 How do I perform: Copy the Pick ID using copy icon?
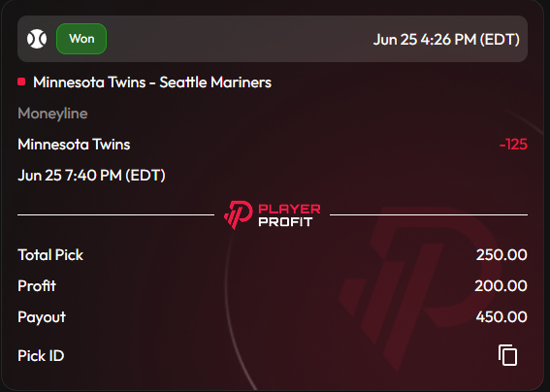(x=507, y=355)
